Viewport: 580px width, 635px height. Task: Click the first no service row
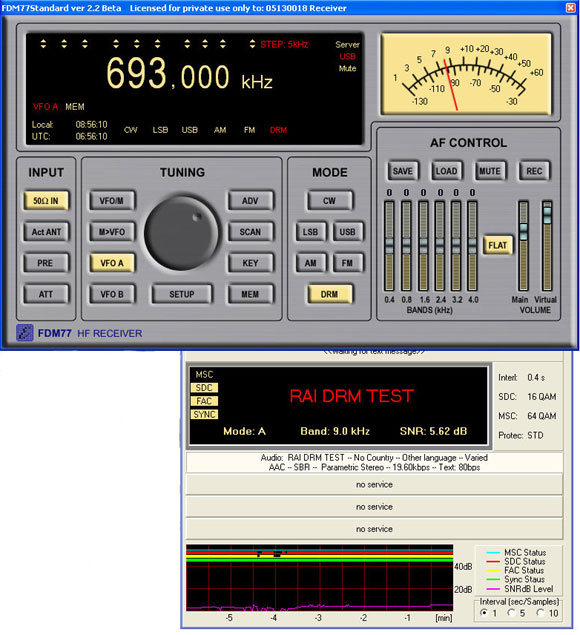point(374,485)
